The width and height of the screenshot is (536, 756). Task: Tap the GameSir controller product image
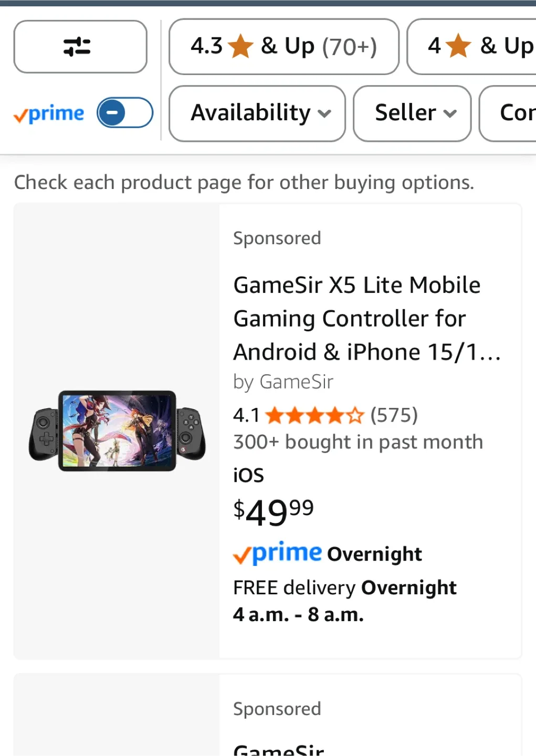tap(117, 430)
